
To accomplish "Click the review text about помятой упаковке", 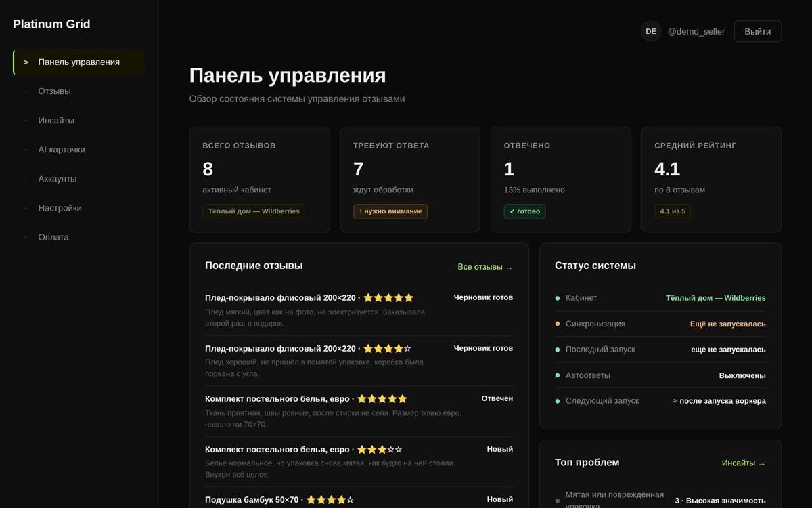I will click(x=314, y=368).
